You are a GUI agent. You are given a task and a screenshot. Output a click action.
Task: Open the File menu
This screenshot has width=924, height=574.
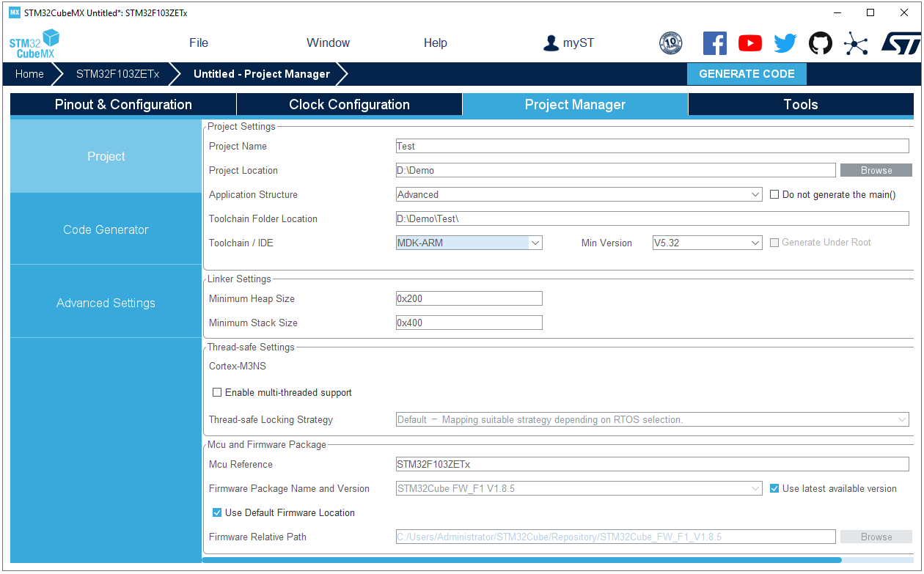[x=199, y=43]
